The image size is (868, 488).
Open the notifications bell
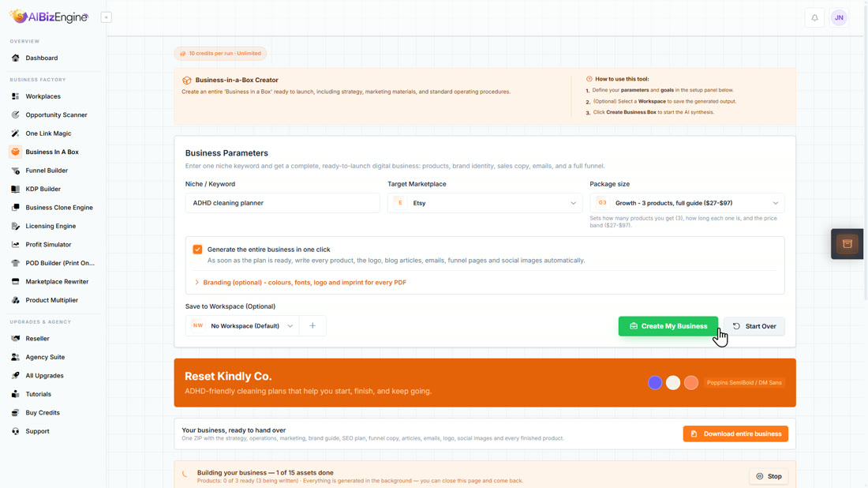[814, 17]
